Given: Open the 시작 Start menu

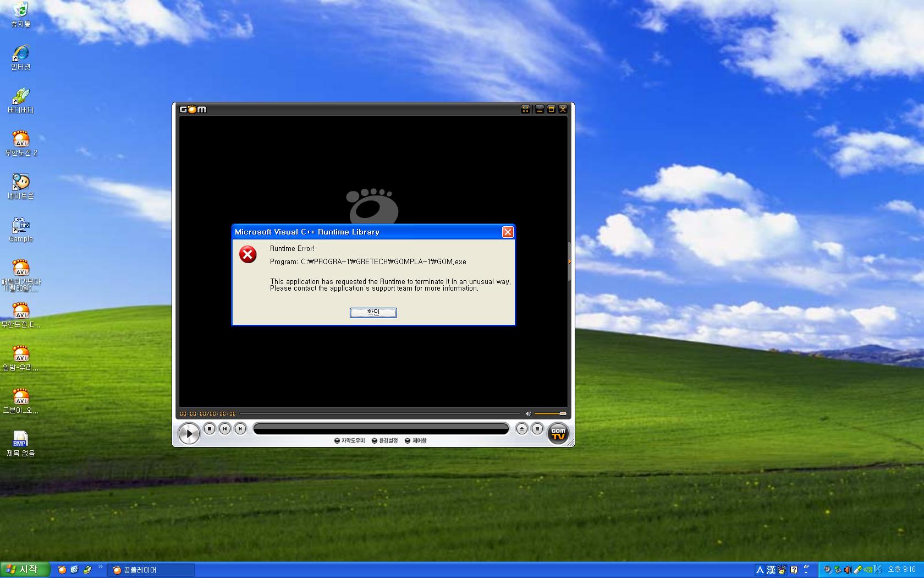Looking at the screenshot, I should coord(25,570).
